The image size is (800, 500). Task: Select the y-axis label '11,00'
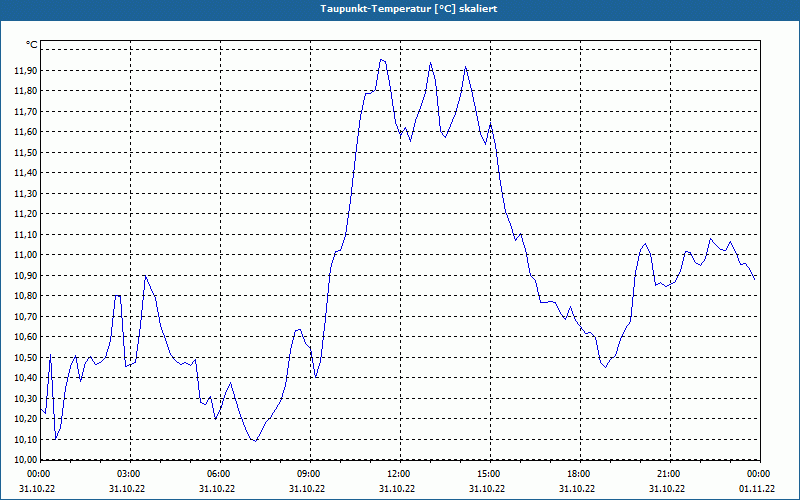[x=26, y=255]
